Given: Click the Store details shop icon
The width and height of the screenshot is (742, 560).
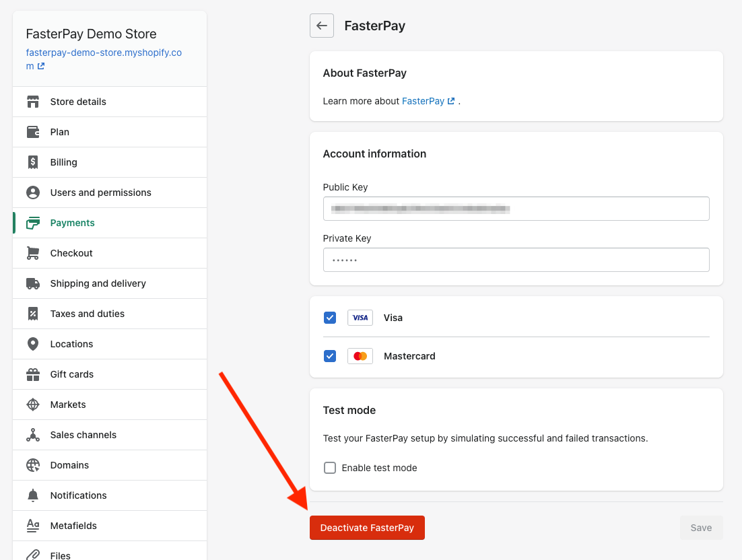Looking at the screenshot, I should coord(32,102).
